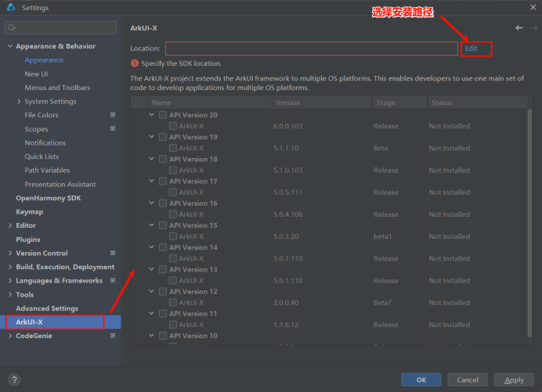This screenshot has height=392, width=542.
Task: Expand Build, Execution, Deployment section
Action: pyautogui.click(x=10, y=267)
